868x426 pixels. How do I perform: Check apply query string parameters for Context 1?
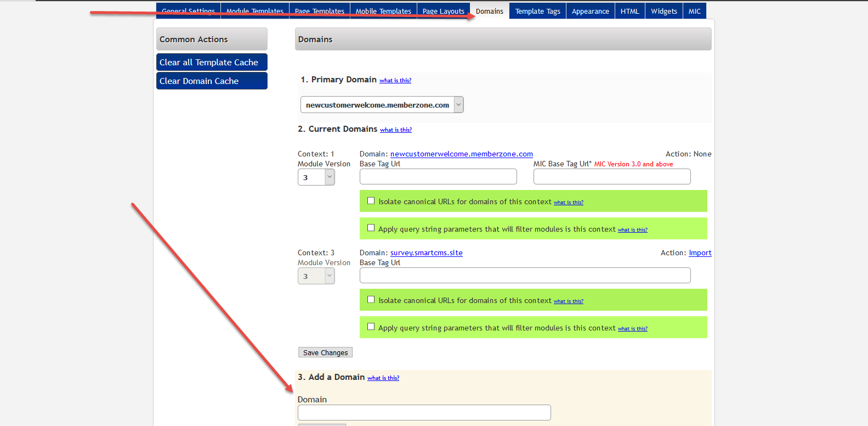click(371, 228)
